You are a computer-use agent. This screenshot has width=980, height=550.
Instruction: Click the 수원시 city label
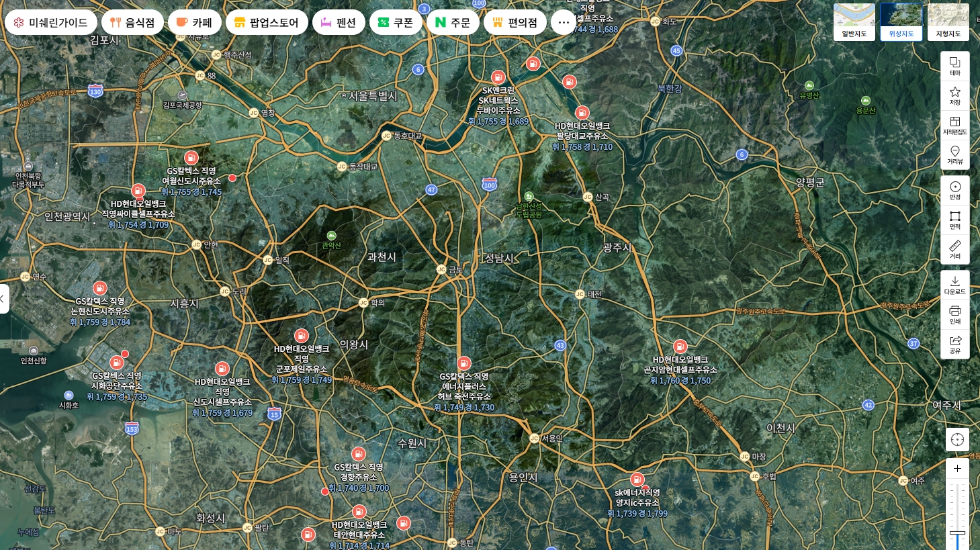pos(412,443)
